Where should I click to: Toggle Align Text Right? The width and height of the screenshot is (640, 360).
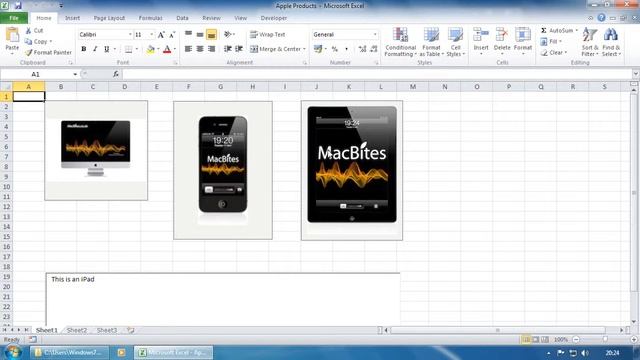point(211,49)
